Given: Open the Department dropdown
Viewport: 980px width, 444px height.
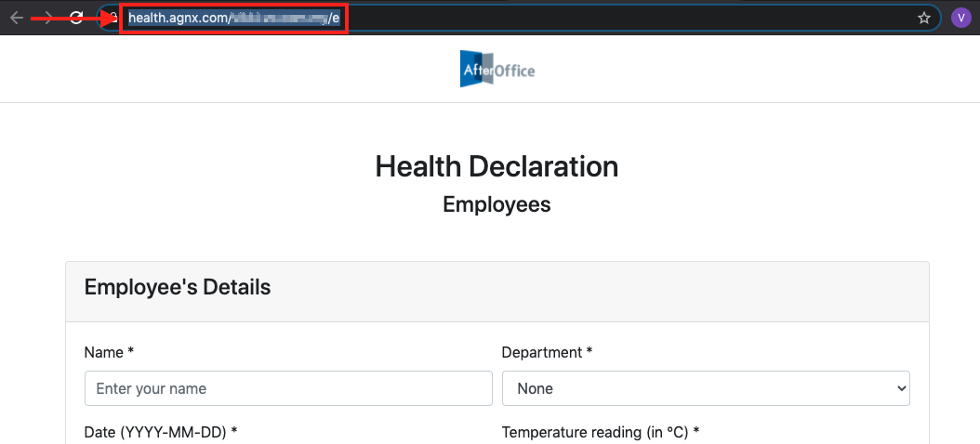Looking at the screenshot, I should 705,388.
